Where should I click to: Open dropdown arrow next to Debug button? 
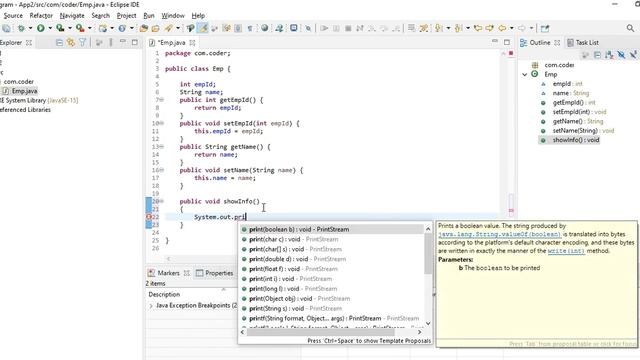pos(30,28)
